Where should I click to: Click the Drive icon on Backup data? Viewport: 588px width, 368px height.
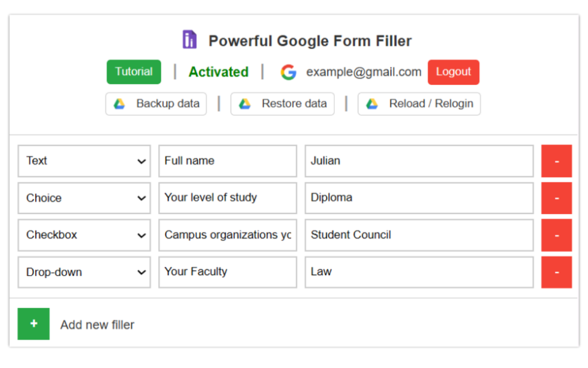tap(119, 104)
